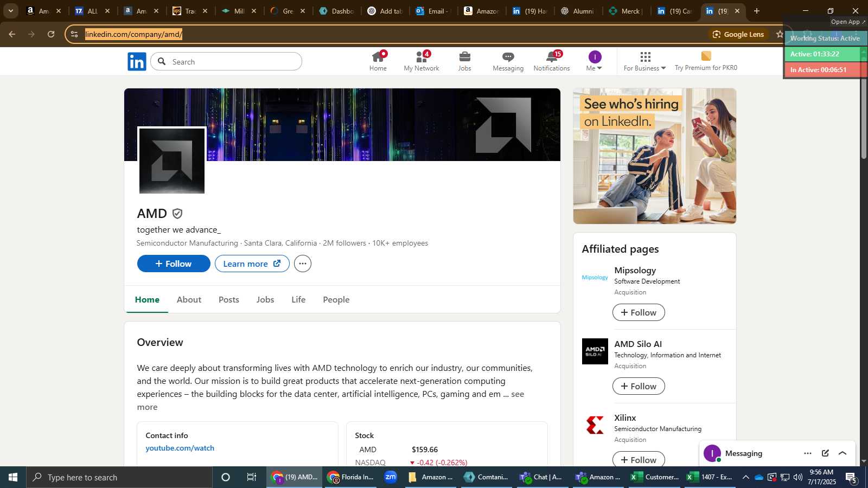Switch to the Merck browser tab
Image resolution: width=868 pixels, height=488 pixels.
click(626, 11)
